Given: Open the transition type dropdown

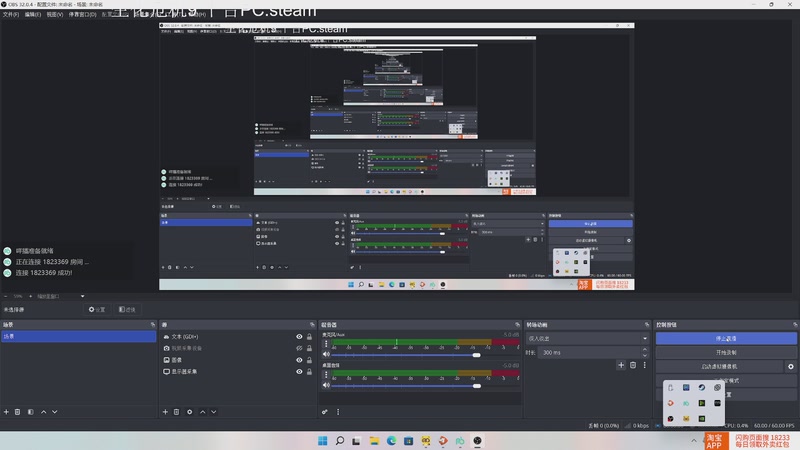Looking at the screenshot, I should tap(587, 338).
